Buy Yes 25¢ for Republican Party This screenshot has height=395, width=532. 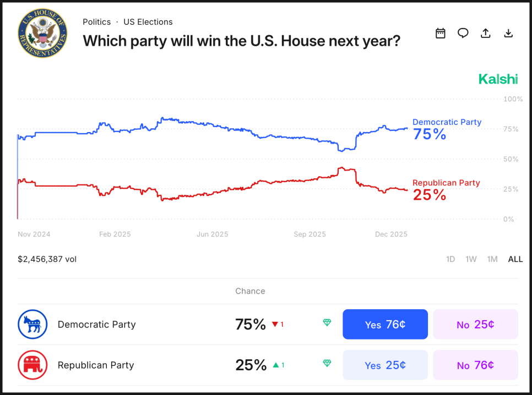385,365
